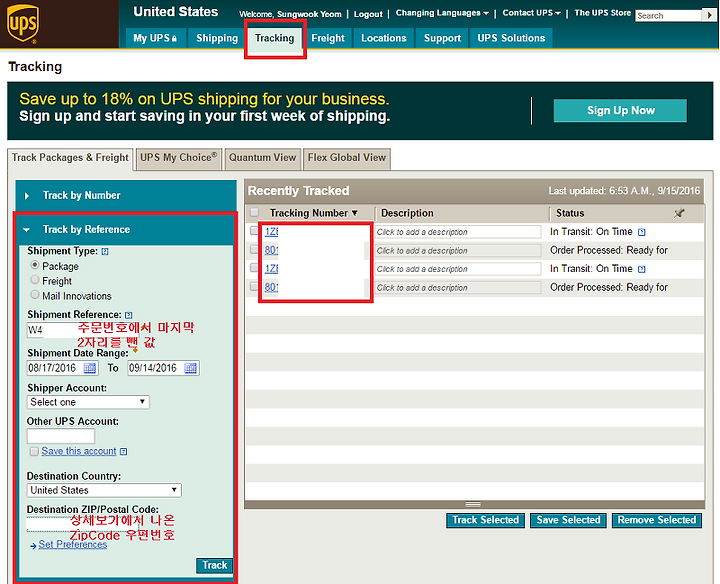Open the Tracking menu

275,38
